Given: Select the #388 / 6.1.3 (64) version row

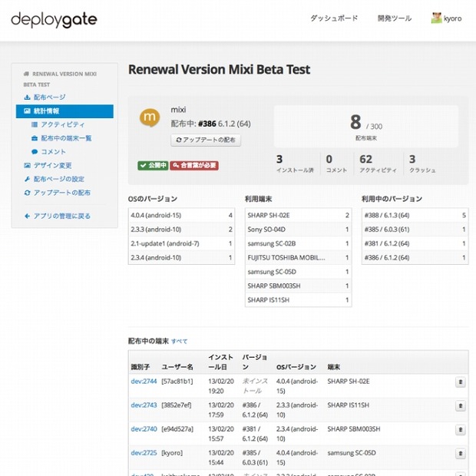Looking at the screenshot, I should point(415,215).
